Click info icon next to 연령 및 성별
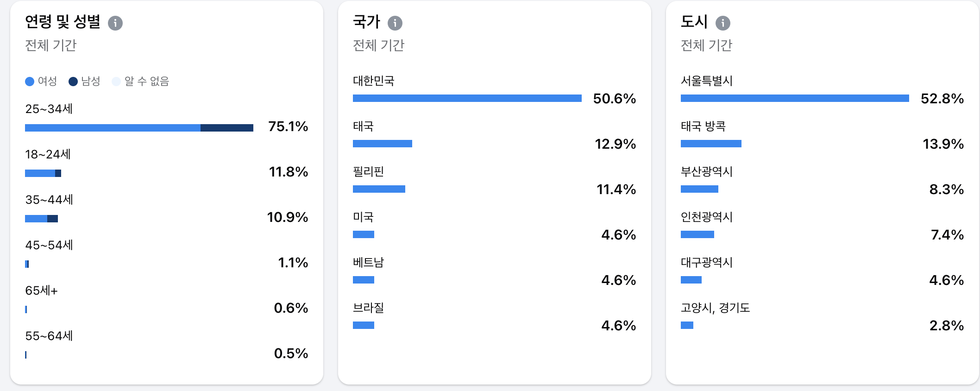 [x=115, y=23]
